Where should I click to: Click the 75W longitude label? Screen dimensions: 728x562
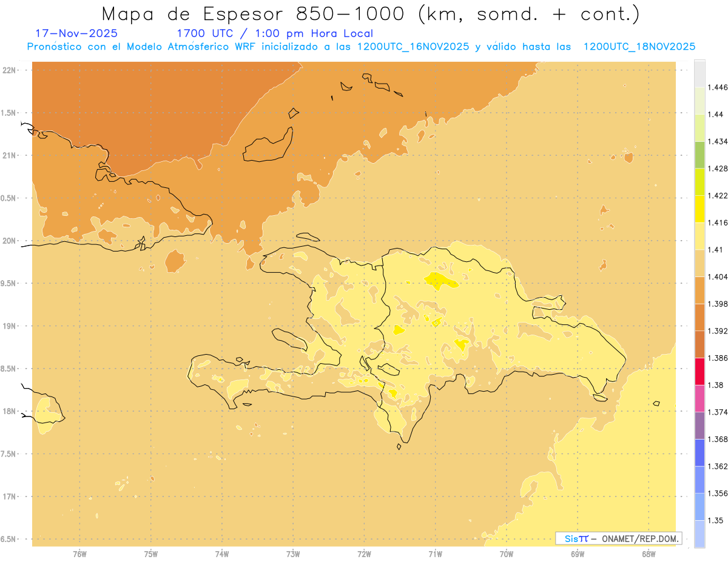pos(151,554)
